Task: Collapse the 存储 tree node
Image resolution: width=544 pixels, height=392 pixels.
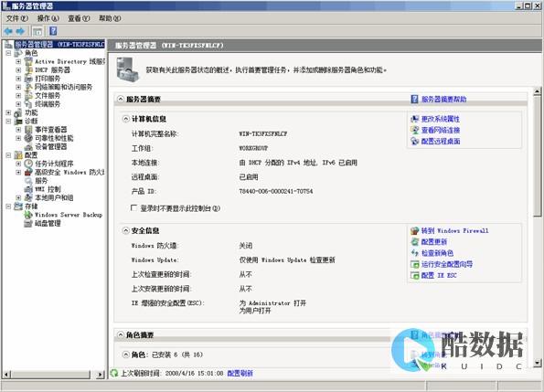Action: pos(8,207)
